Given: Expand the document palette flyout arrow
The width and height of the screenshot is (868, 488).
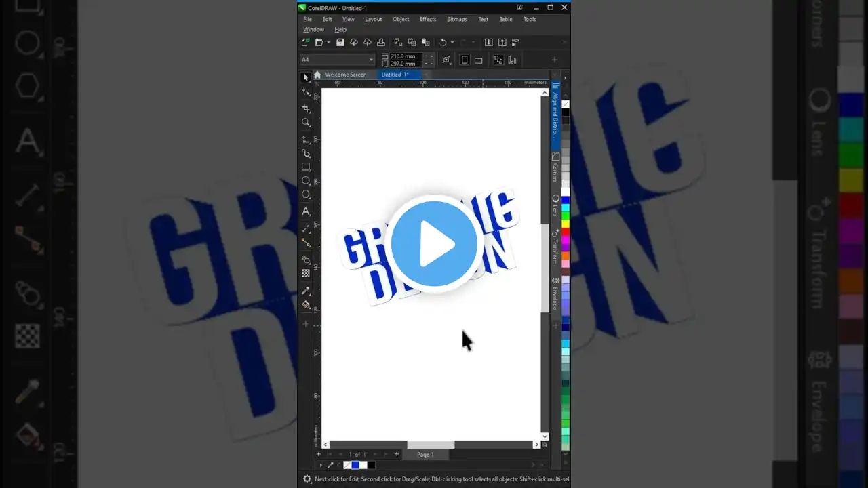Looking at the screenshot, I should point(321,465).
